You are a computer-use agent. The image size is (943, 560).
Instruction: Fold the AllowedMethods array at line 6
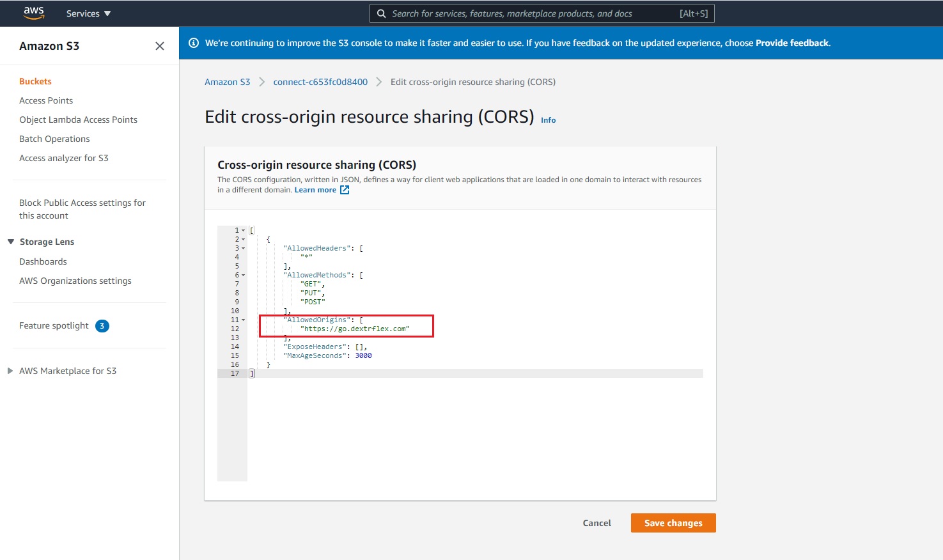coord(243,275)
